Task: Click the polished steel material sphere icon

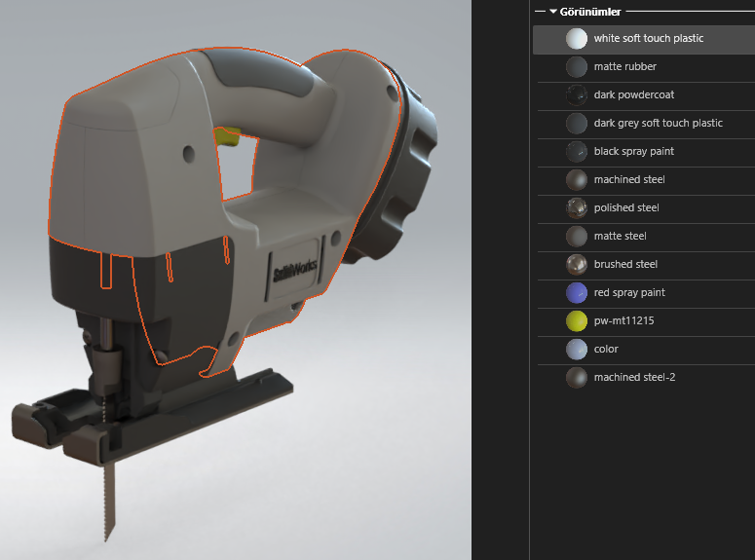Action: (577, 208)
